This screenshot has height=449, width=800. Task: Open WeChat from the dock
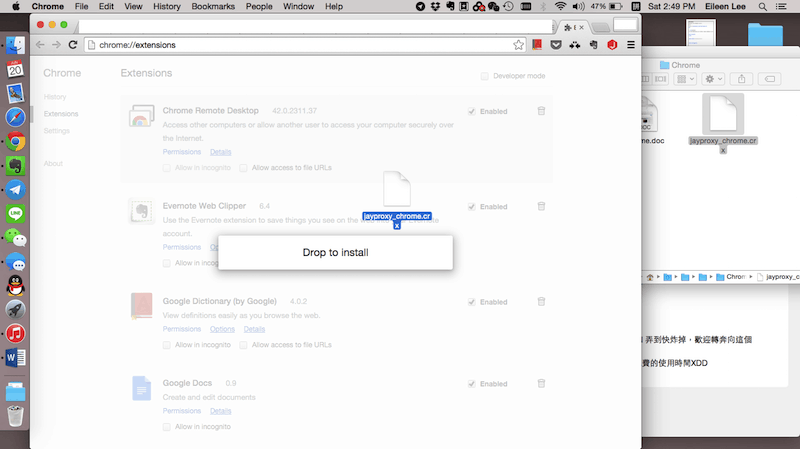[x=15, y=238]
